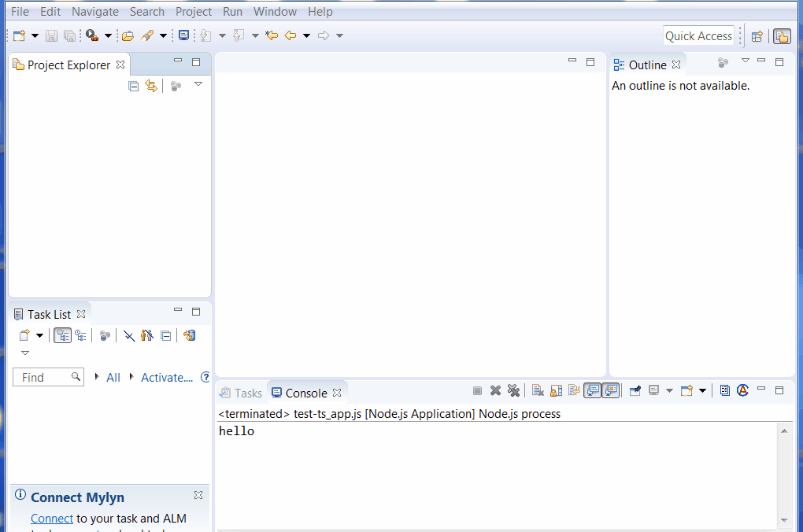Image resolution: width=803 pixels, height=532 pixels.
Task: Open the Quick Access switcher icon
Action: coord(698,35)
